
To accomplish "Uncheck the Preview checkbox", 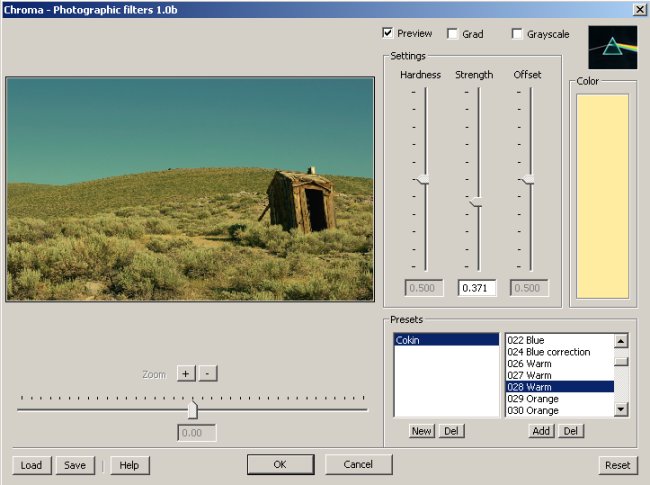I will (x=388, y=34).
